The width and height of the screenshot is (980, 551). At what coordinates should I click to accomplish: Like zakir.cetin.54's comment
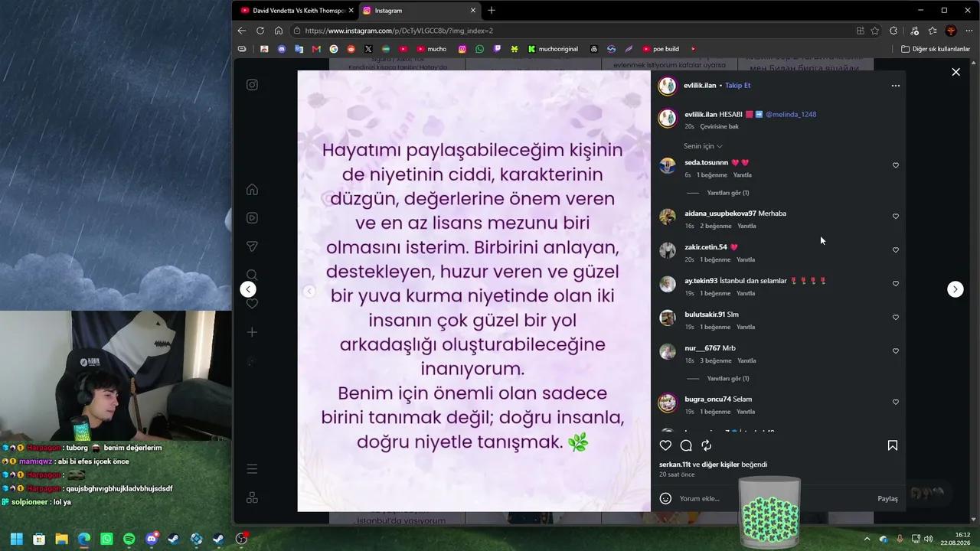(896, 250)
